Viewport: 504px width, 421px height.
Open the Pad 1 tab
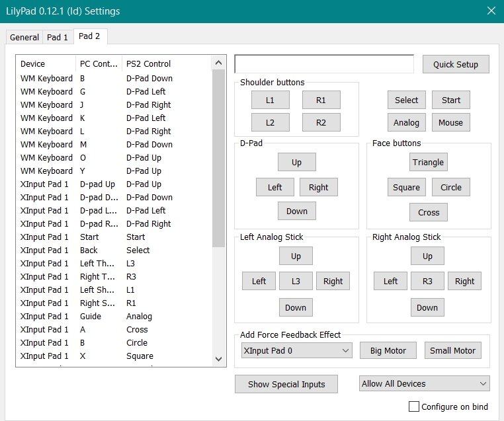click(x=58, y=37)
